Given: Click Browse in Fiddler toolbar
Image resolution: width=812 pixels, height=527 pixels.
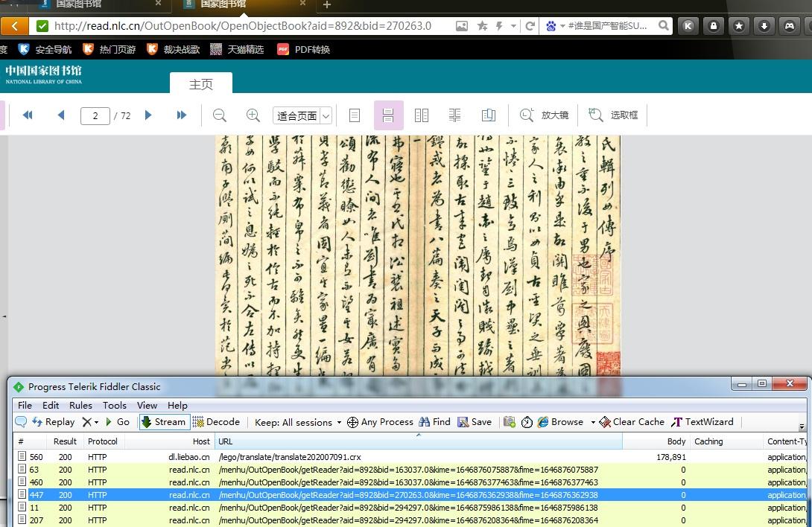Looking at the screenshot, I should coord(561,422).
